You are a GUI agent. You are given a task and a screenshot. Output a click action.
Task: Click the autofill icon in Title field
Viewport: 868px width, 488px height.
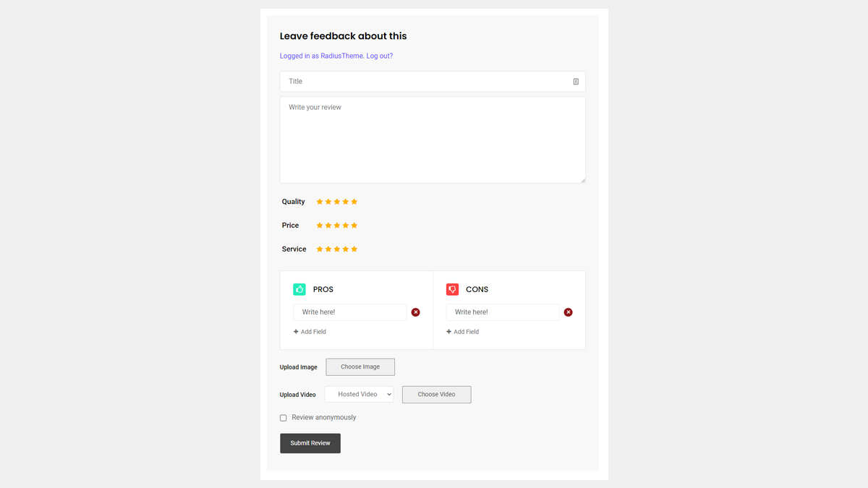coord(576,82)
